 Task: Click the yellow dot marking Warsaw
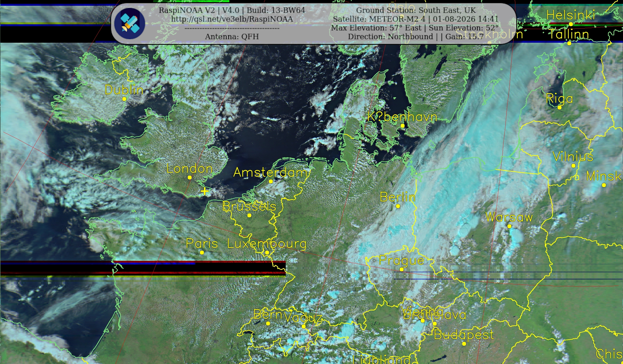509,226
